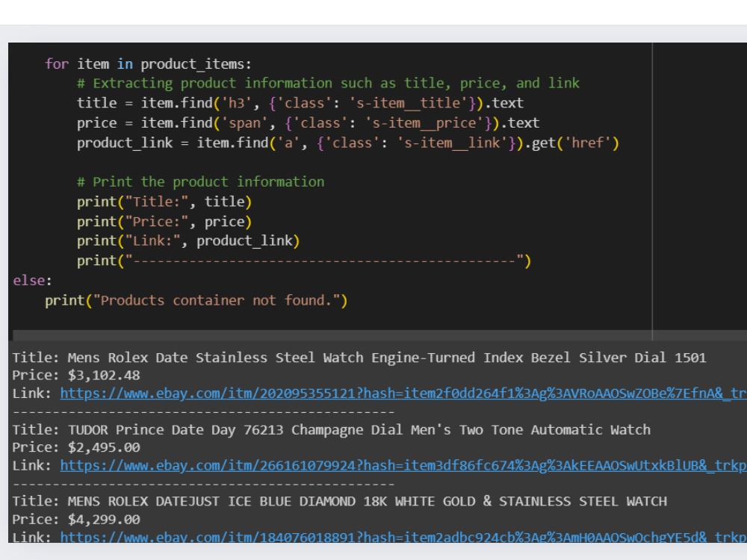
Task: Click the comment 'Extracting product information' line
Action: (x=328, y=84)
